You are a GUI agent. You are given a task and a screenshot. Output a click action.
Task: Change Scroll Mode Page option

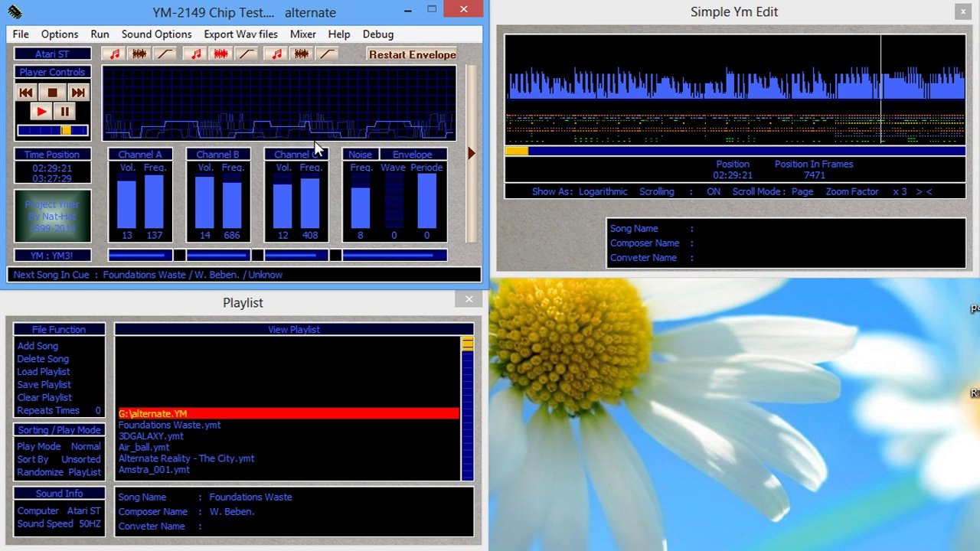coord(802,191)
